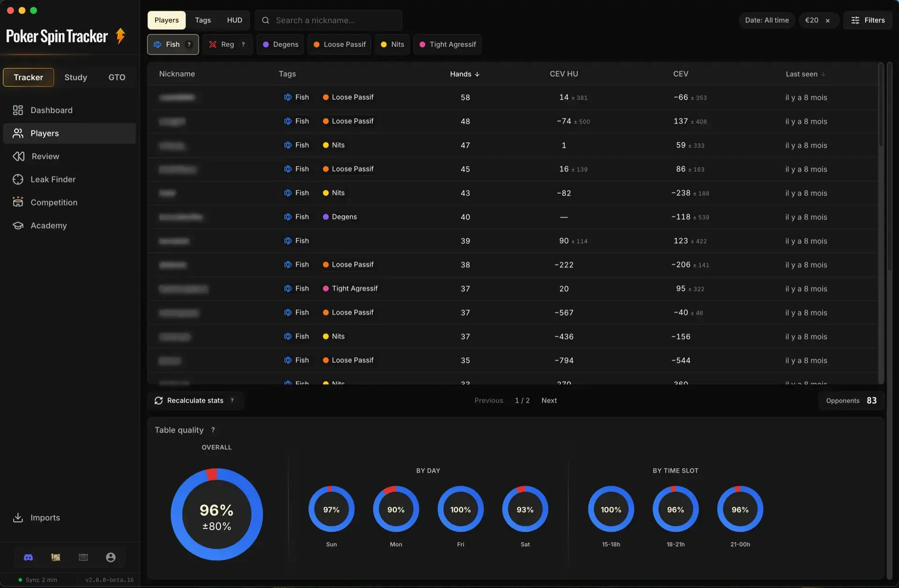899x588 pixels.
Task: Click the treasure map icon
Action: pos(56,557)
